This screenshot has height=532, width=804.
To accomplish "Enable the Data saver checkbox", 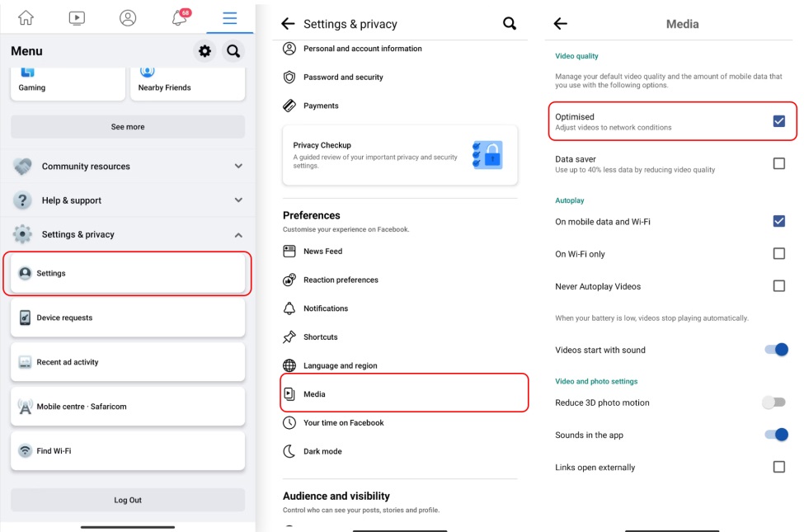I will coord(778,163).
